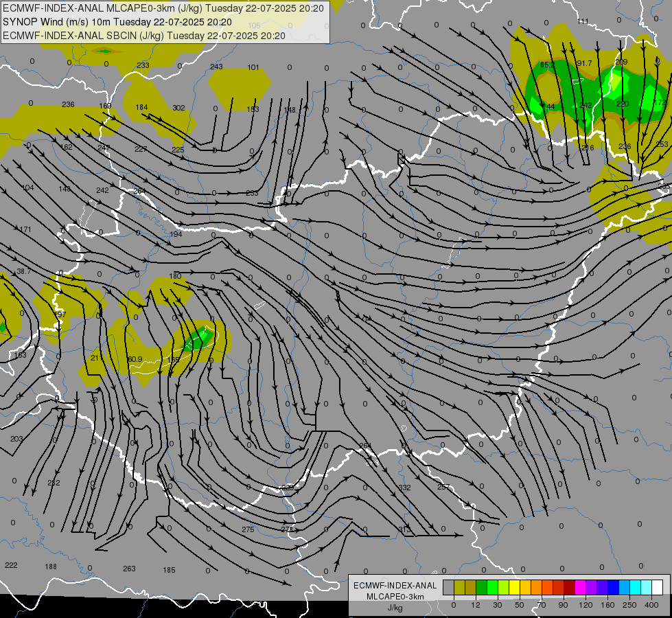The image size is (672, 618).
Task: Click the map value 275
Action: [248, 529]
